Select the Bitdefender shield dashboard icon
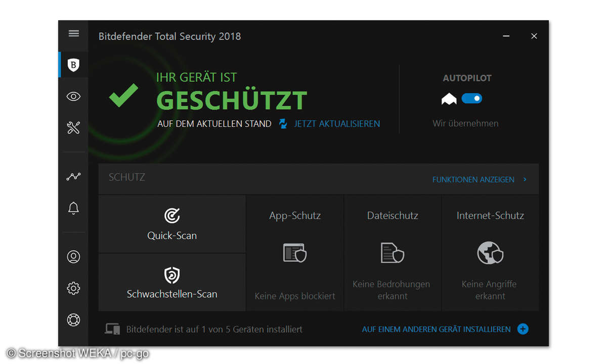 pyautogui.click(x=74, y=65)
